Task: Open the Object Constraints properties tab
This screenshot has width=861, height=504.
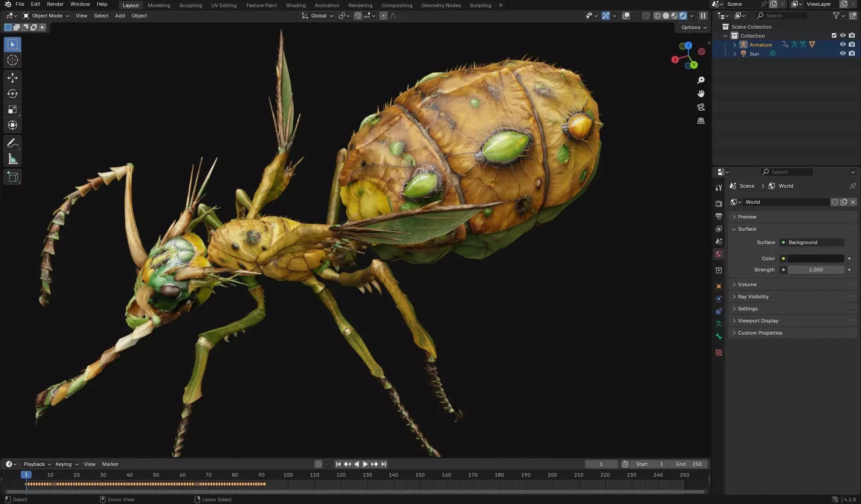Action: tap(719, 311)
